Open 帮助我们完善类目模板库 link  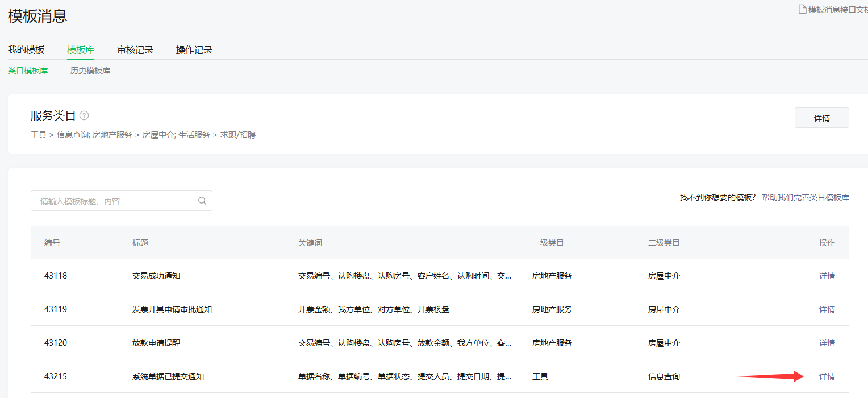[805, 197]
